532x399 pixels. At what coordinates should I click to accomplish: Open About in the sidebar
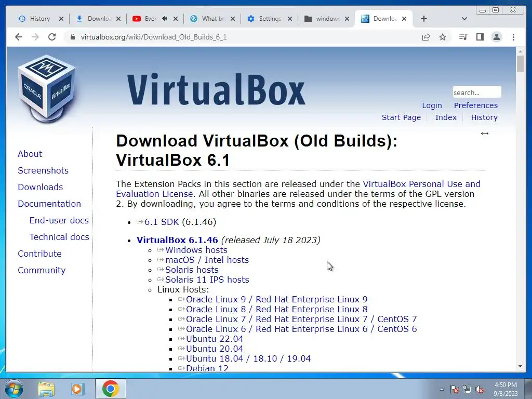[x=30, y=154]
